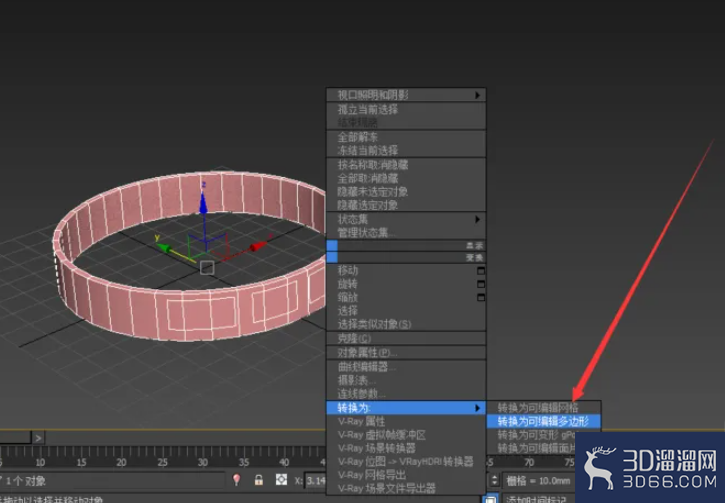Launch V-Ray 场景转换器
Viewport: 725px width, 503px height.
pyautogui.click(x=376, y=448)
